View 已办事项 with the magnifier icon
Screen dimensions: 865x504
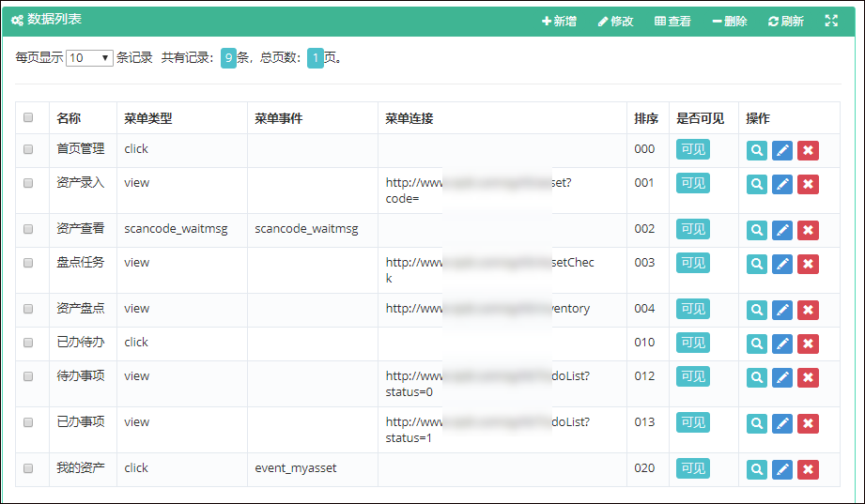(757, 423)
